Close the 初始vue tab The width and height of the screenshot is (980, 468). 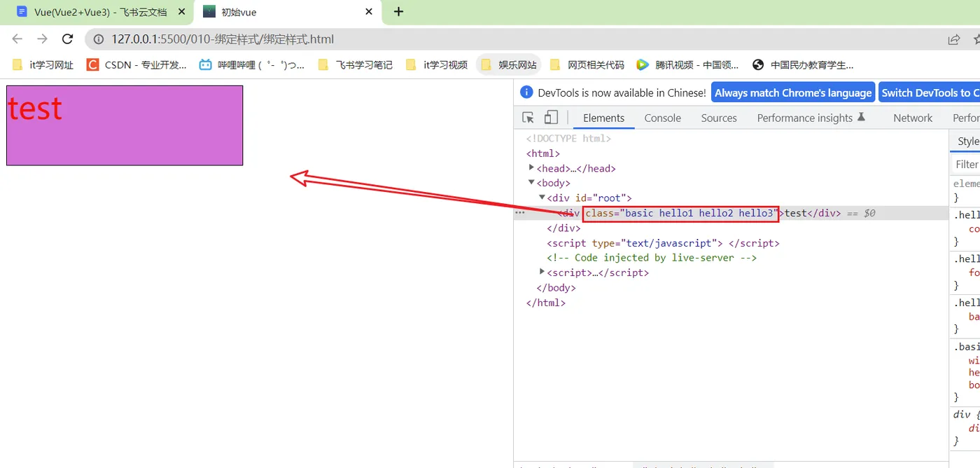(369, 12)
